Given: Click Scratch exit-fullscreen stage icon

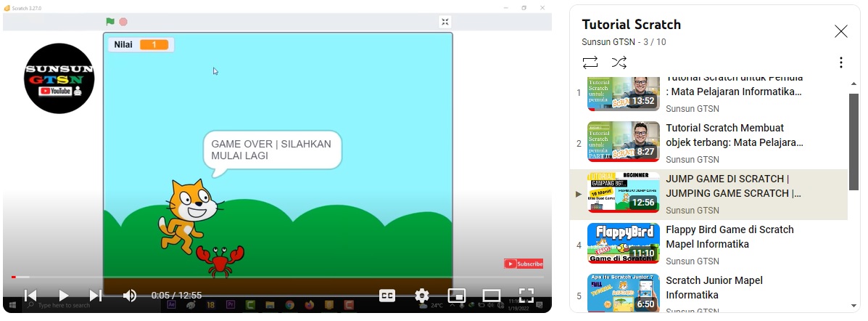Looking at the screenshot, I should (x=445, y=22).
